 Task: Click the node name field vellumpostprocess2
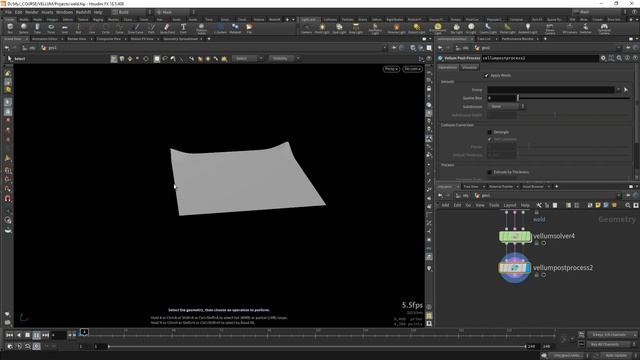(540, 58)
